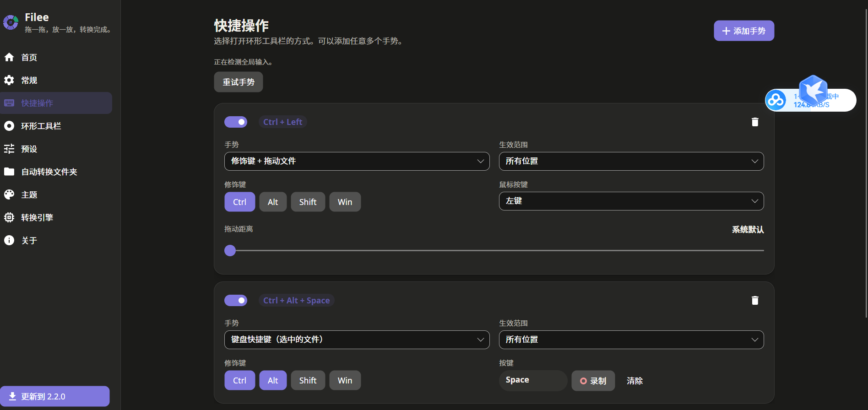Click the 关于 info icon
This screenshot has height=410, width=868.
point(9,240)
